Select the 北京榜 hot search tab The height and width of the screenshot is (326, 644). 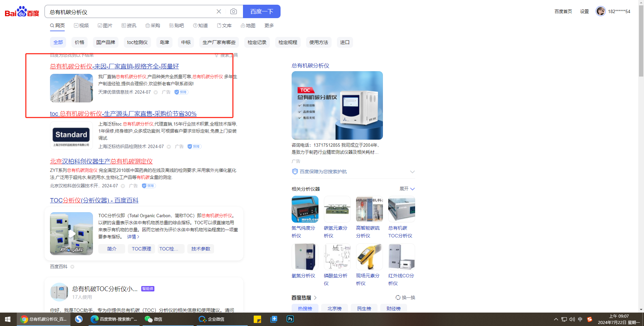pyautogui.click(x=335, y=309)
